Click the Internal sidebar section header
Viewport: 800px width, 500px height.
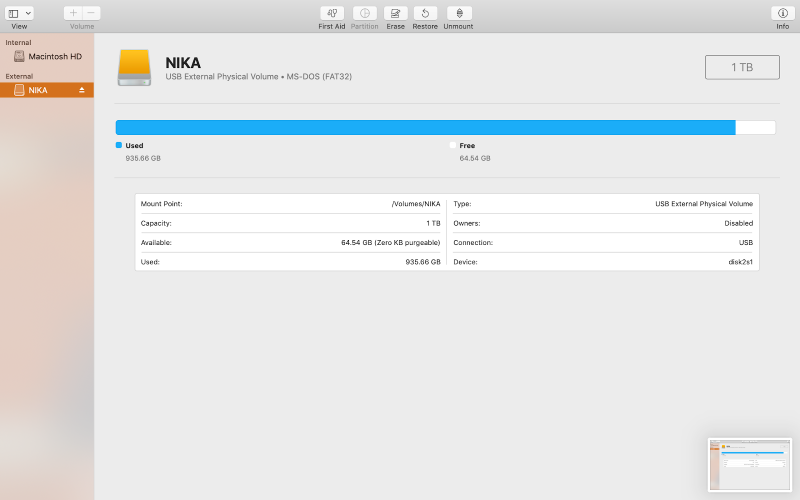[18, 43]
